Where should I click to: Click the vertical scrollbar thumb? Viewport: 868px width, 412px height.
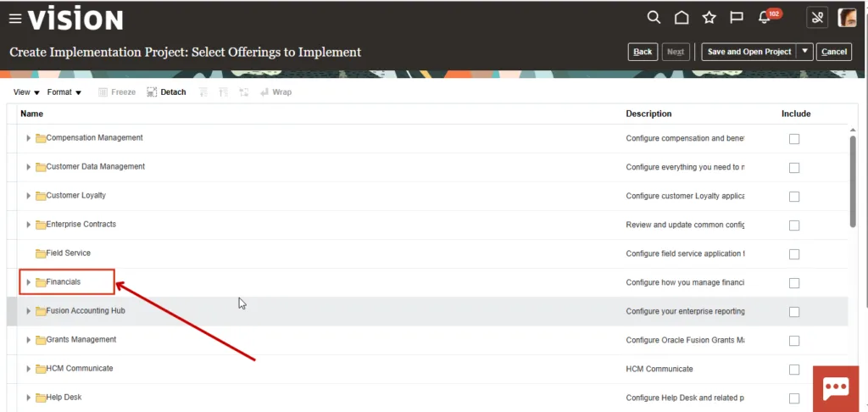[852, 178]
